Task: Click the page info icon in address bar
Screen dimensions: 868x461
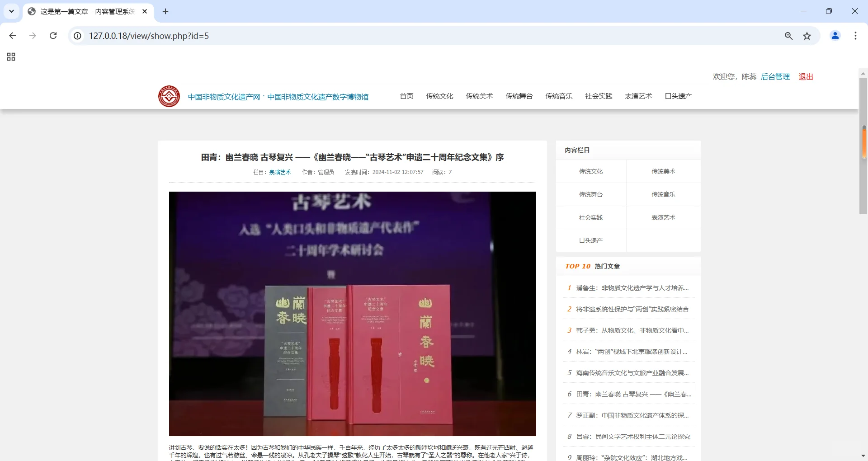Action: (x=77, y=36)
